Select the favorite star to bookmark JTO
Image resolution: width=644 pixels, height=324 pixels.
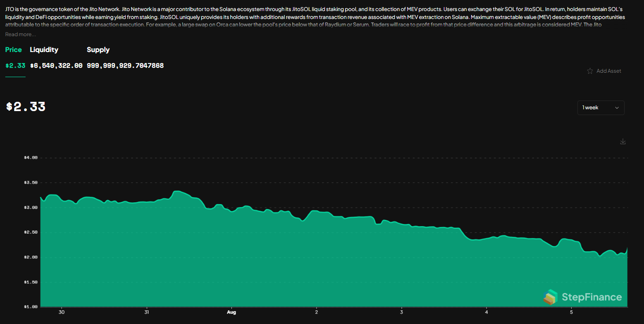click(590, 71)
